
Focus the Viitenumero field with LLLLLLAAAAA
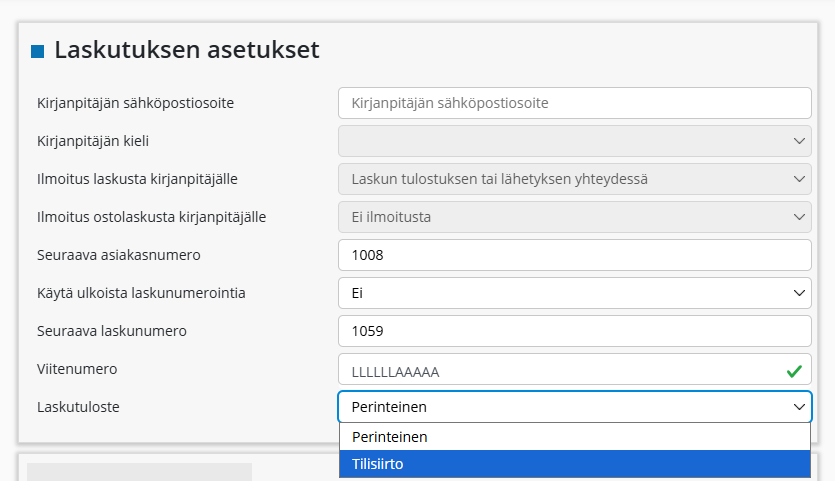[560, 371]
